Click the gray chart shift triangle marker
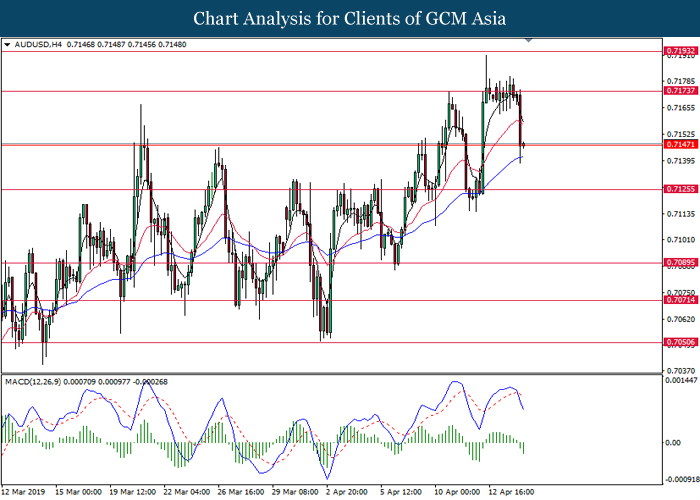This screenshot has width=700, height=500. tap(529, 43)
